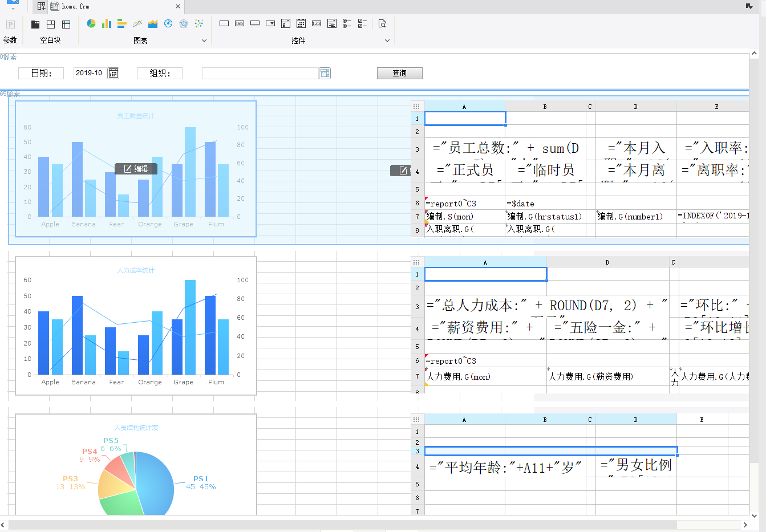Select row 6 header in second report block
This screenshot has height=532, width=766.
418,360
